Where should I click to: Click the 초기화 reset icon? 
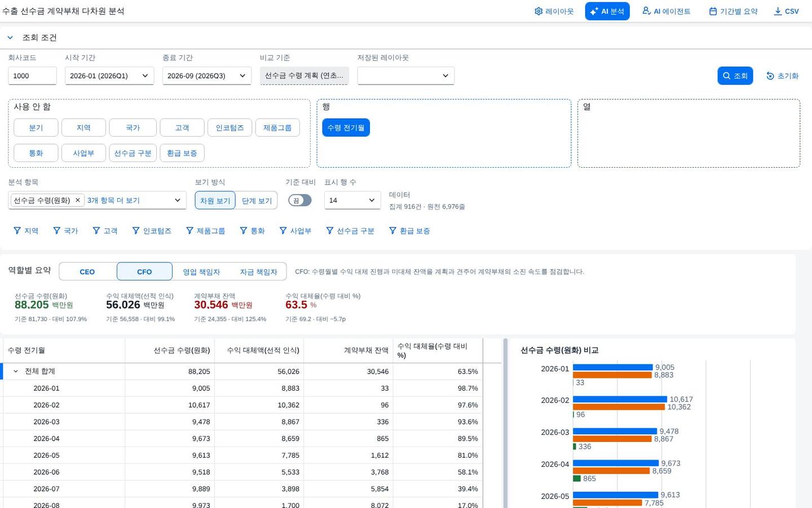coord(770,76)
